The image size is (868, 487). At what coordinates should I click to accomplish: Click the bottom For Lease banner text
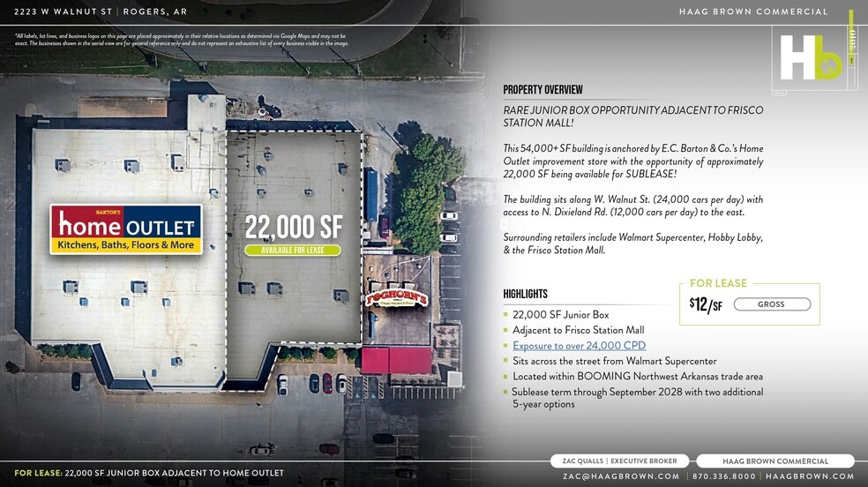149,473
